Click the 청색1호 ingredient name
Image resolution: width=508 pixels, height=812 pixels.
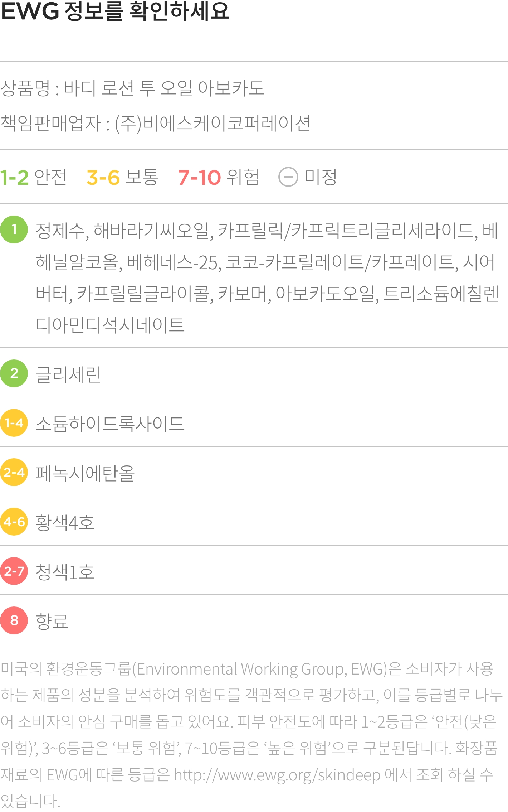click(x=65, y=572)
